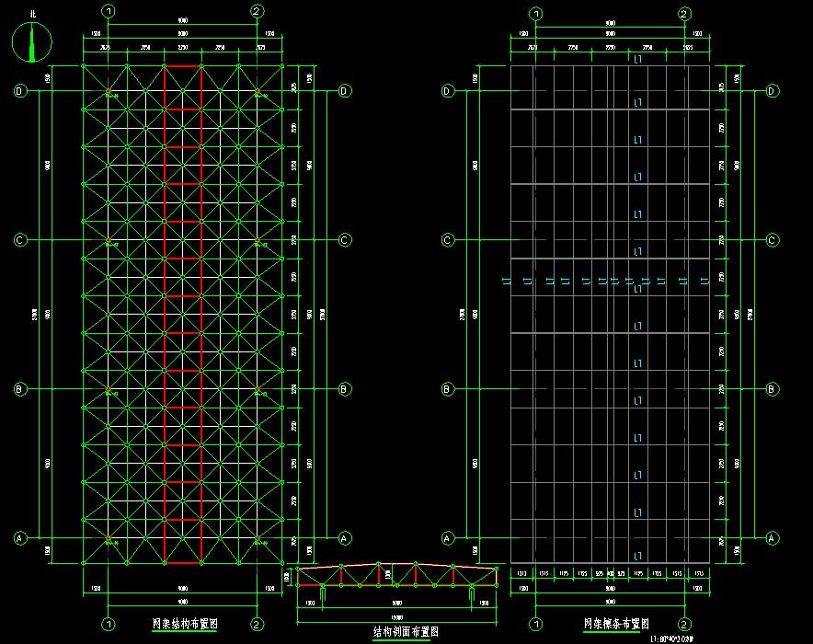Image resolution: width=813 pixels, height=644 pixels.
Task: Pick left axis bubble B of purlin plan
Action: pyautogui.click(x=448, y=389)
